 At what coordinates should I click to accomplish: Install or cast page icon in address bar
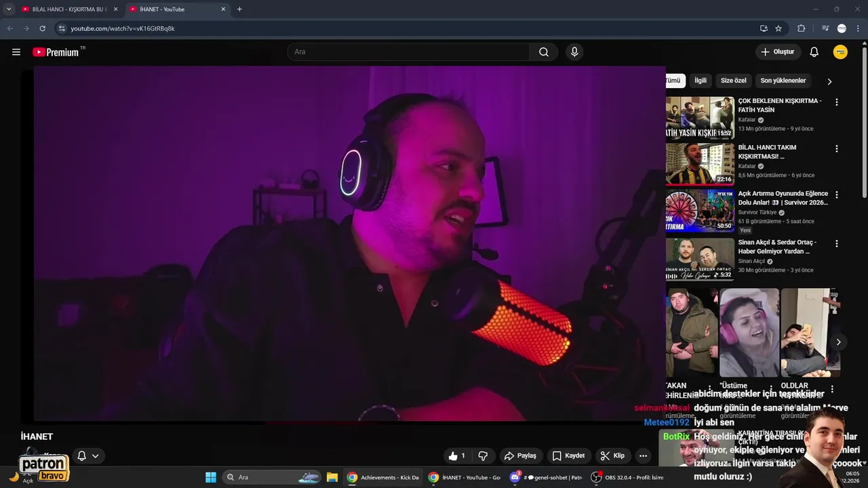pyautogui.click(x=764, y=28)
